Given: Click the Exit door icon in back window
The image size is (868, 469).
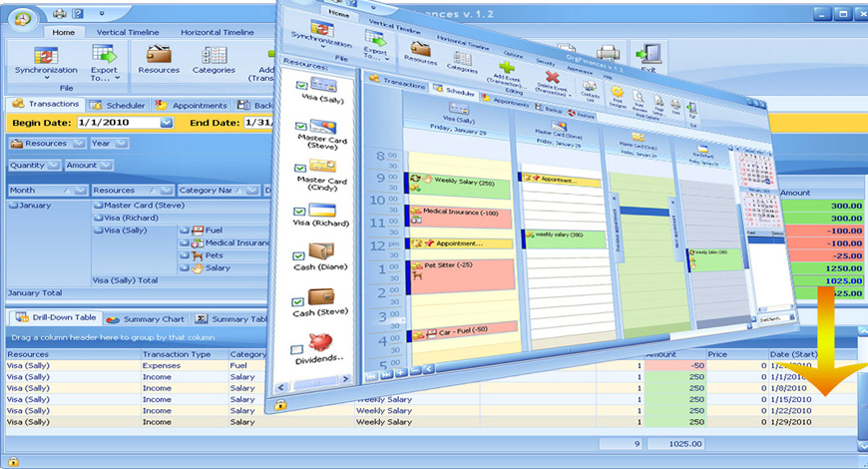Looking at the screenshot, I should pyautogui.click(x=650, y=56).
